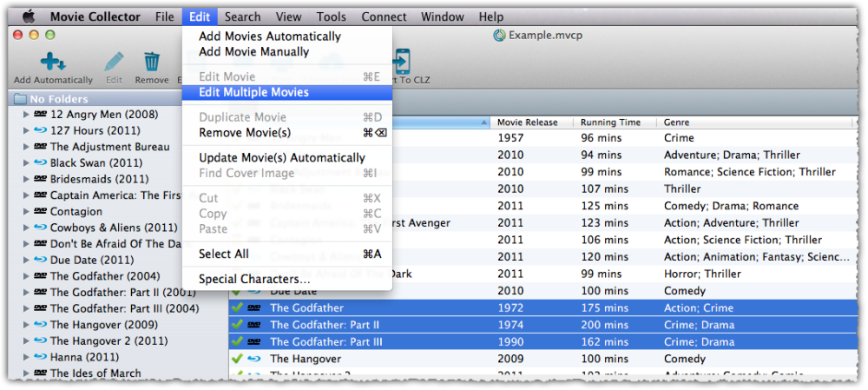The width and height of the screenshot is (868, 390).
Task: Open the Search menu
Action: pos(242,17)
